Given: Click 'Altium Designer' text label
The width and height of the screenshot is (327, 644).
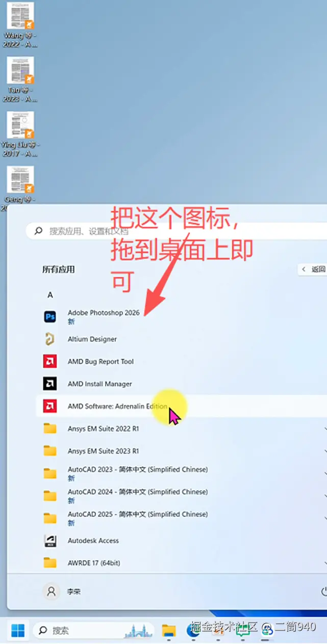Looking at the screenshot, I should click(x=92, y=339).
